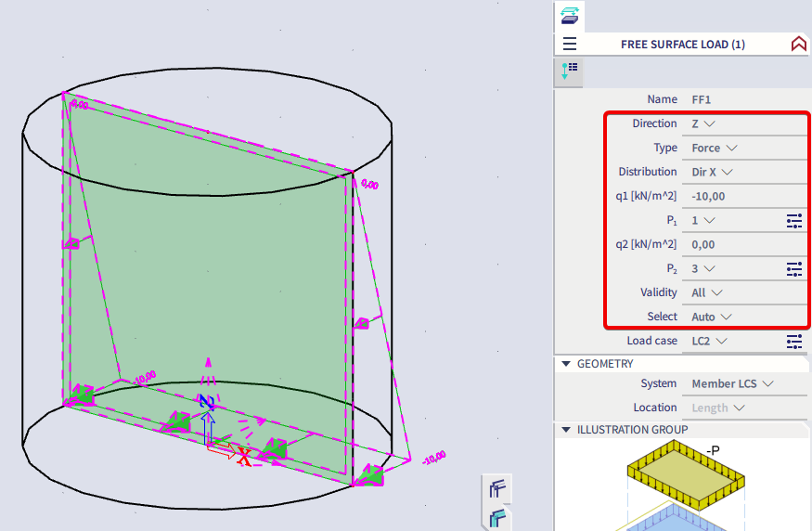The width and height of the screenshot is (812, 531).
Task: Open the Load case settings icon
Action: [793, 341]
